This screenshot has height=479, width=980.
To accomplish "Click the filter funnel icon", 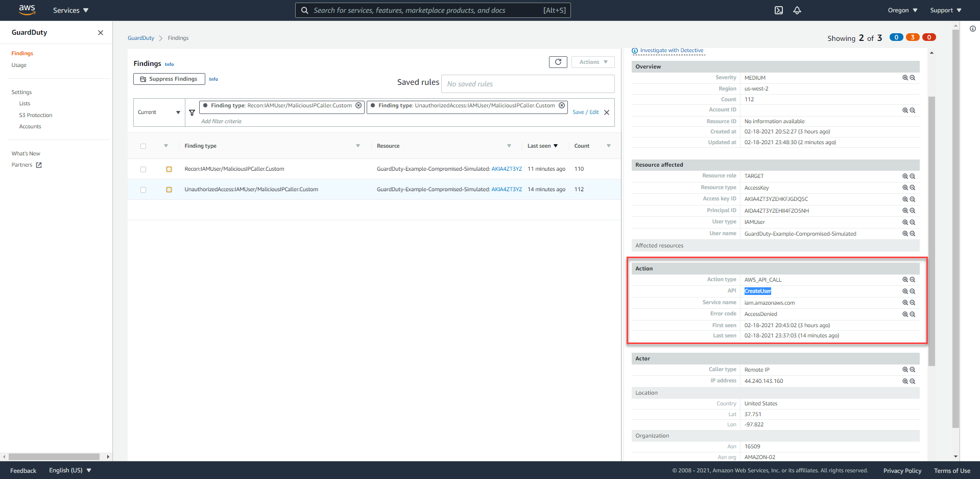I will click(x=192, y=112).
